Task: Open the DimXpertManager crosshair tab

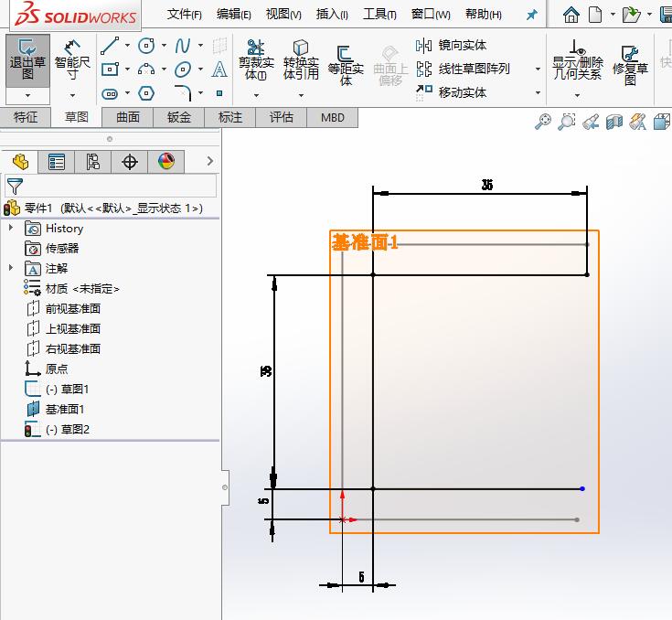Action: click(x=130, y=162)
